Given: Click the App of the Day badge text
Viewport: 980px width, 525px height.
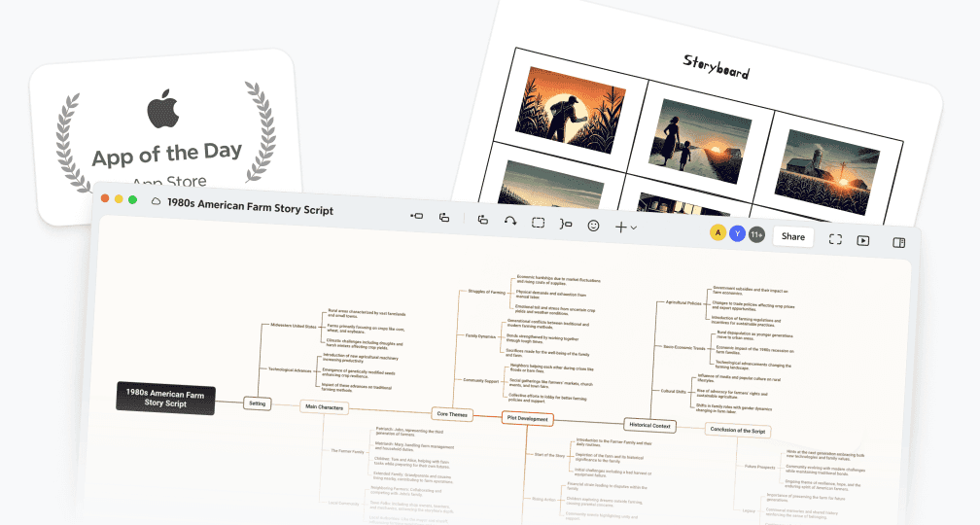Looking at the screenshot, I should 167,154.
